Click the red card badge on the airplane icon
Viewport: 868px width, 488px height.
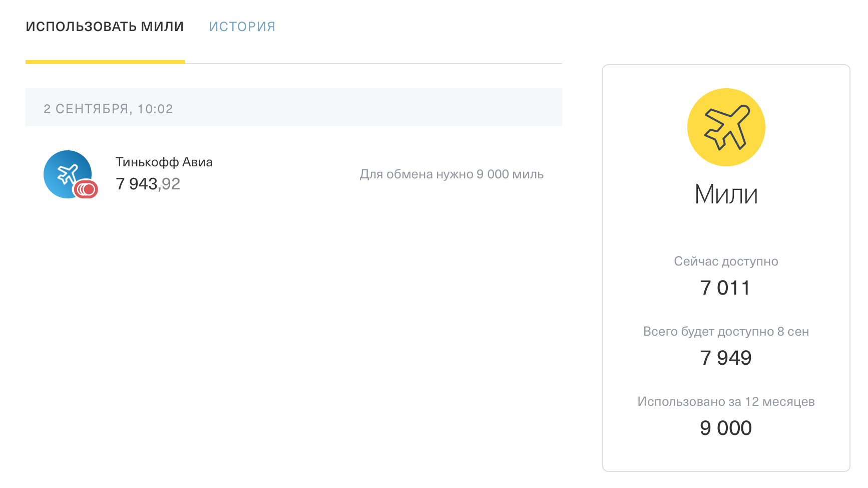point(86,189)
